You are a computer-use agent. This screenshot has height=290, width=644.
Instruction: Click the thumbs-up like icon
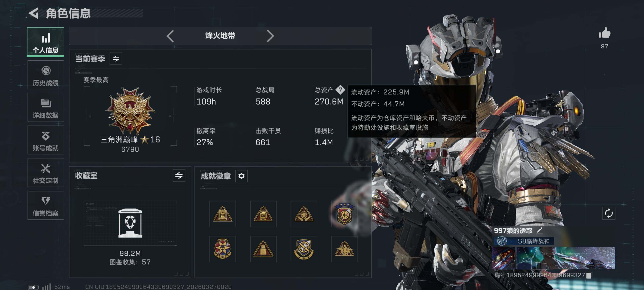point(604,33)
